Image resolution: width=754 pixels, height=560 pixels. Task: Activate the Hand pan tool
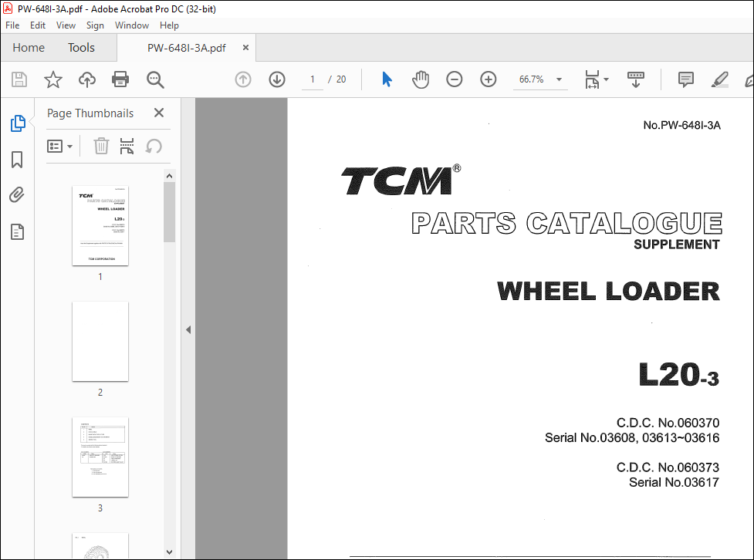click(421, 79)
